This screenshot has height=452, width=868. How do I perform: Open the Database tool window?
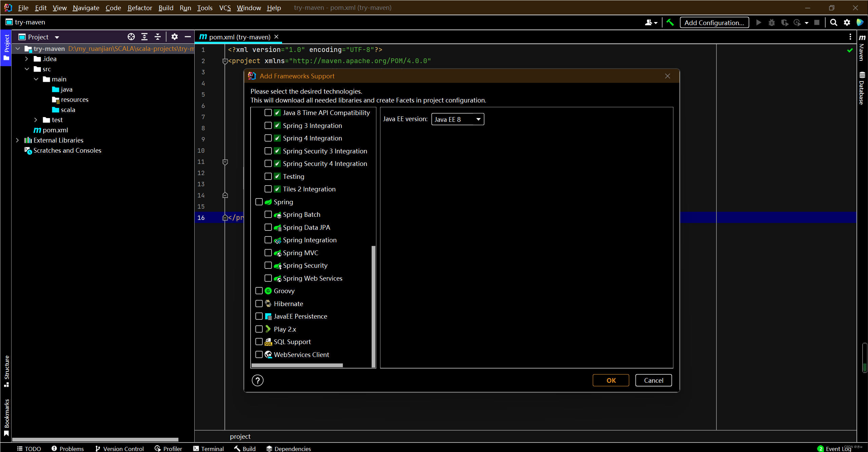point(862,88)
